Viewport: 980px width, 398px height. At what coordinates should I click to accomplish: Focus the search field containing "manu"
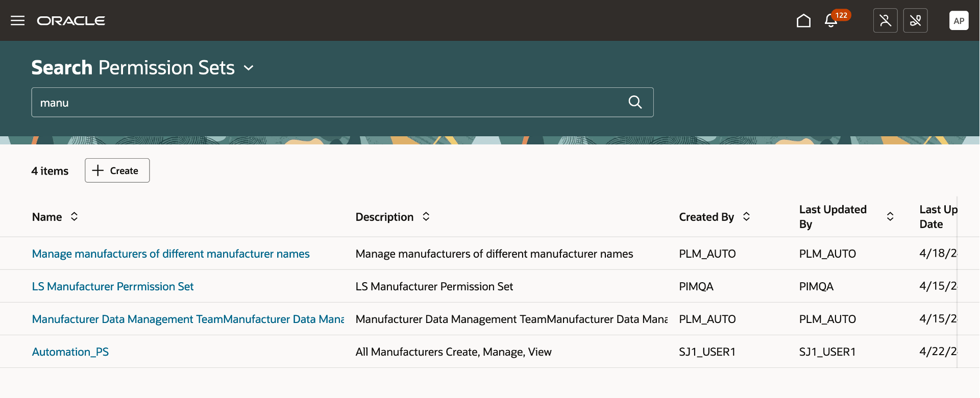tap(327, 102)
